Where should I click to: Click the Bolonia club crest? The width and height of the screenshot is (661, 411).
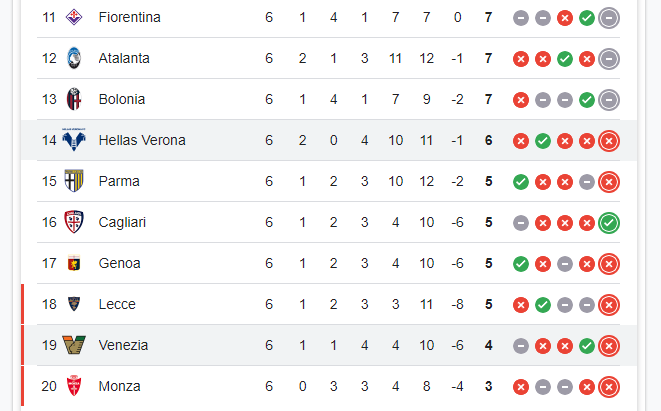[x=74, y=99]
